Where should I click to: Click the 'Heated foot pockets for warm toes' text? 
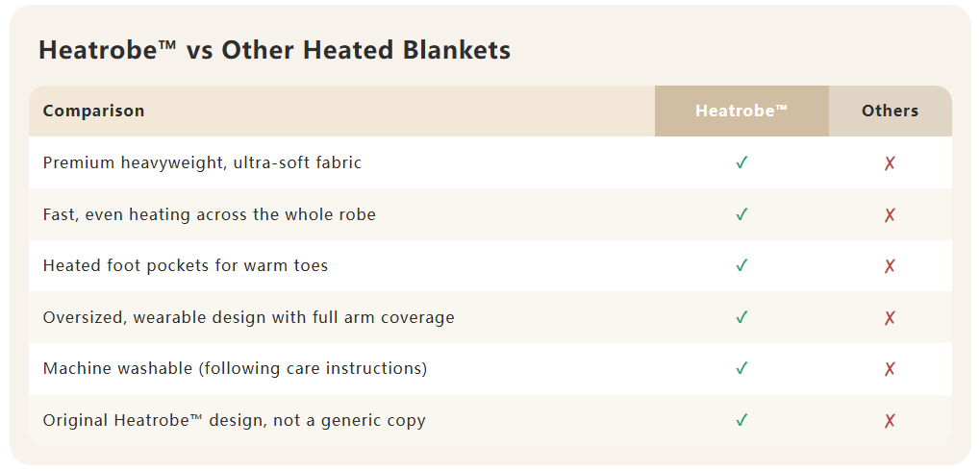(186, 265)
